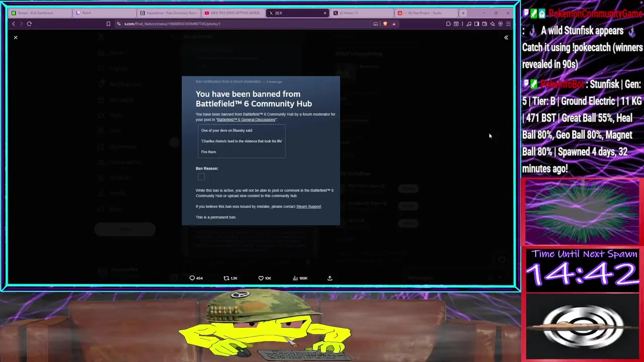Image resolution: width=644 pixels, height=362 pixels.
Task: Repost the tweet with 1.3K reposts
Action: click(230, 278)
